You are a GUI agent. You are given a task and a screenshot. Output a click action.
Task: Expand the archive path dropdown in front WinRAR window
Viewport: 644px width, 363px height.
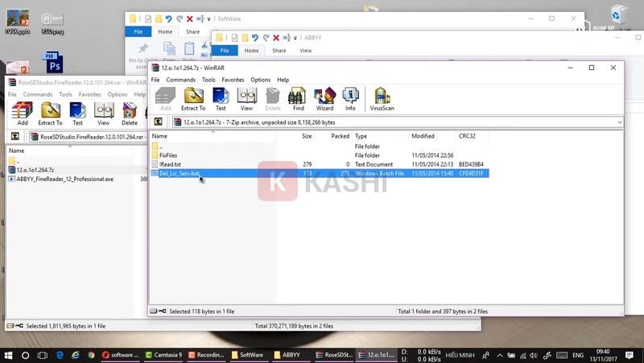pyautogui.click(x=619, y=122)
